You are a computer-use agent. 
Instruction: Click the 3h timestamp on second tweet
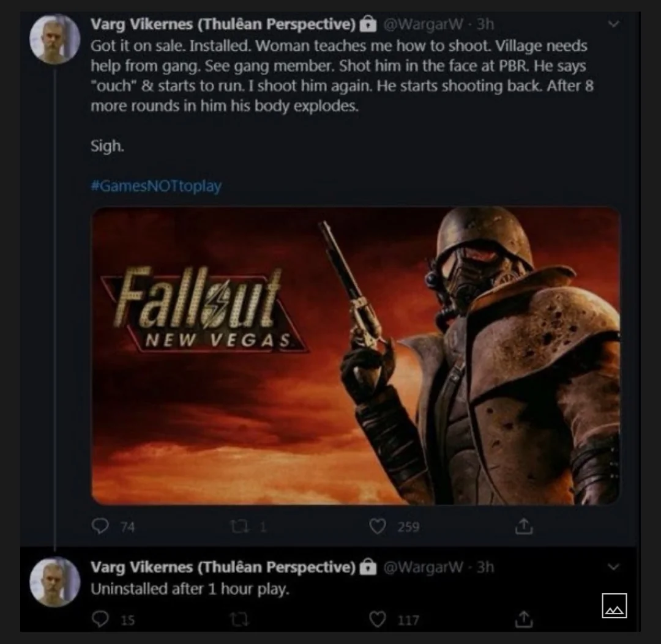click(485, 567)
